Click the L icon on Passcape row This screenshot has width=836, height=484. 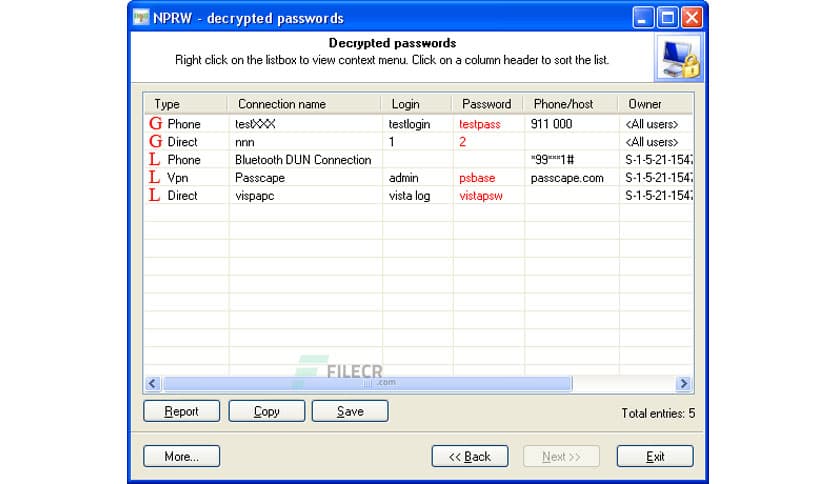[x=154, y=178]
